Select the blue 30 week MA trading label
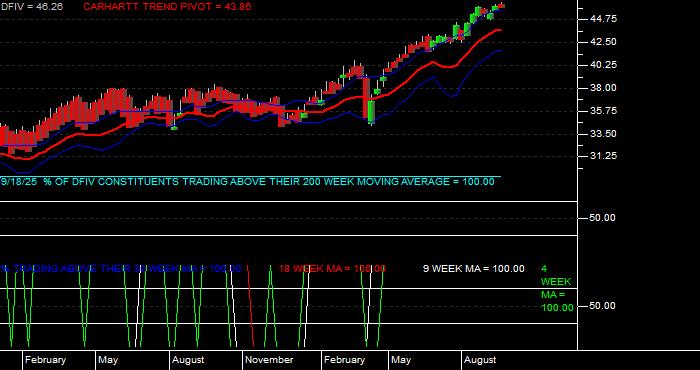Screen dimensions: 700x370 tap(121, 269)
